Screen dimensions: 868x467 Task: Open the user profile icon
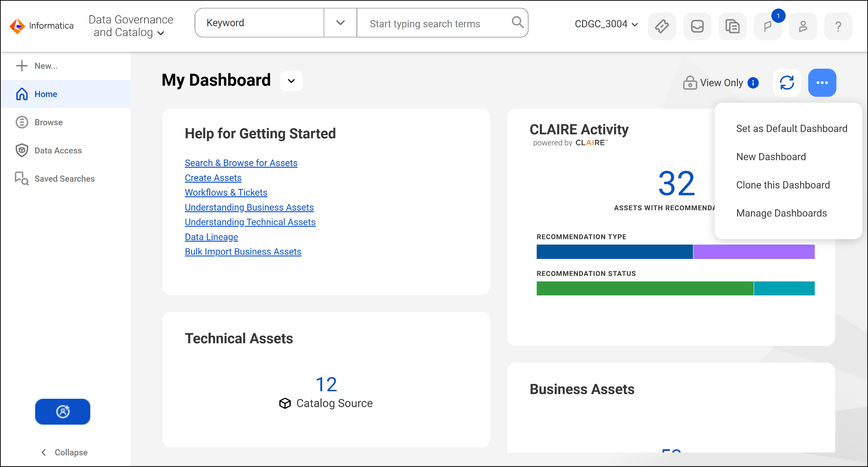coord(803,26)
